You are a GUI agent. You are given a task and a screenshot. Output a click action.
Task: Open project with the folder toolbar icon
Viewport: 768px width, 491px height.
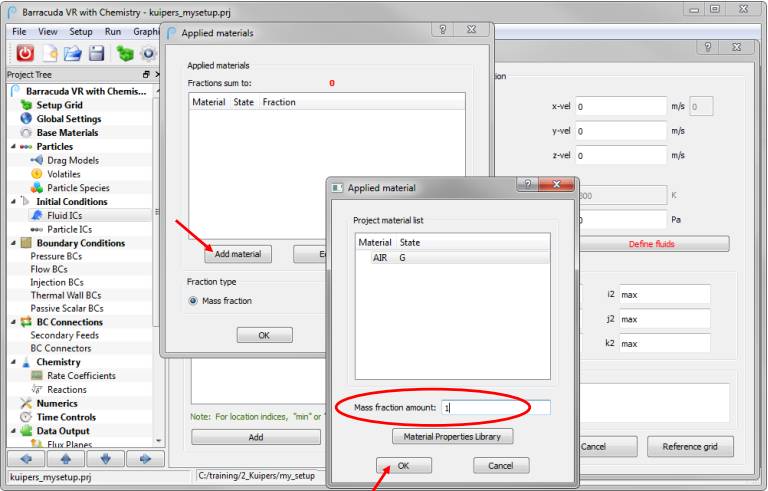[72, 53]
